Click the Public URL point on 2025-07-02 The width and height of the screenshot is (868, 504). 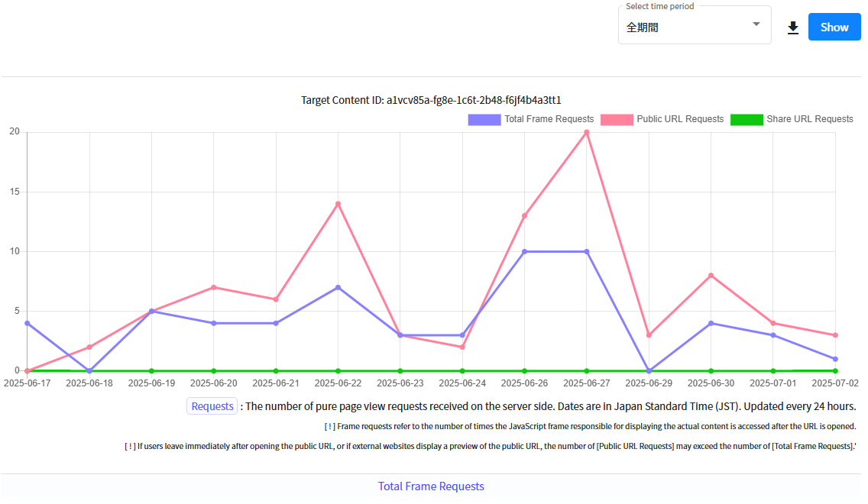click(x=835, y=335)
